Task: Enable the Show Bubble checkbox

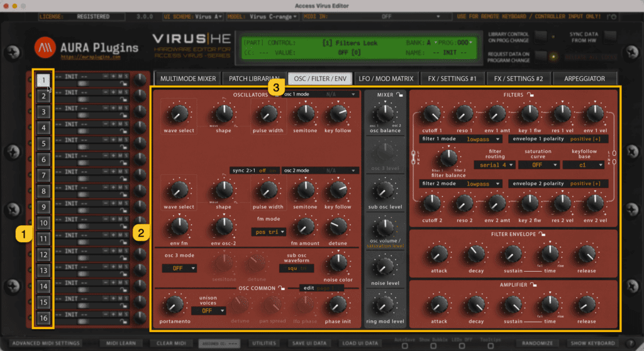Action: 433,346
